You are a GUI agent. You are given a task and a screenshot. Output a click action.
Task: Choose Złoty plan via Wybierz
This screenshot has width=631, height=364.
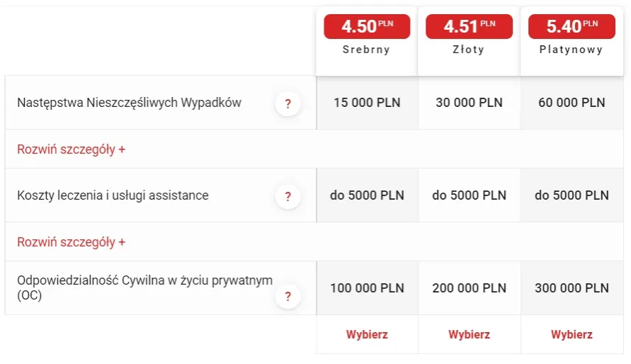[x=469, y=334]
